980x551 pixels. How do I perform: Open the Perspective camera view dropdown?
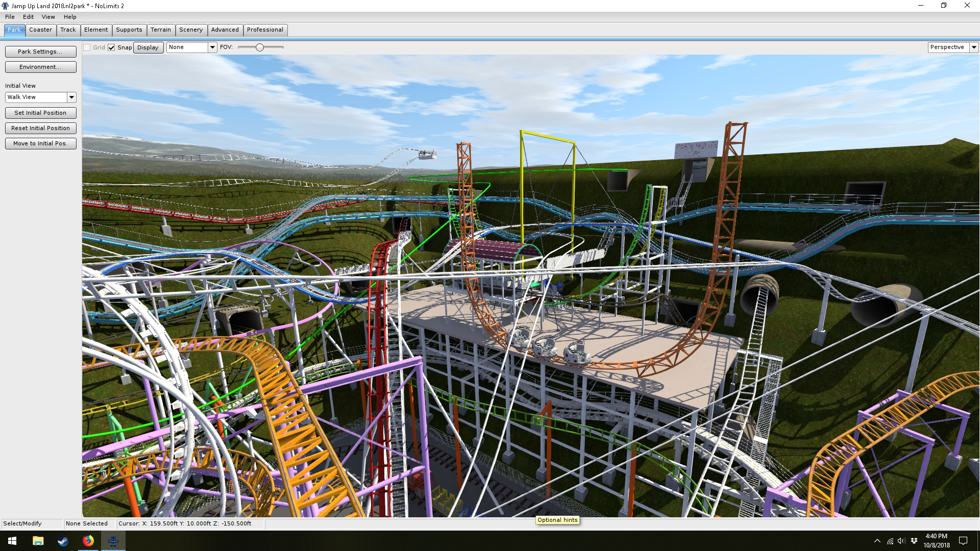click(x=974, y=47)
